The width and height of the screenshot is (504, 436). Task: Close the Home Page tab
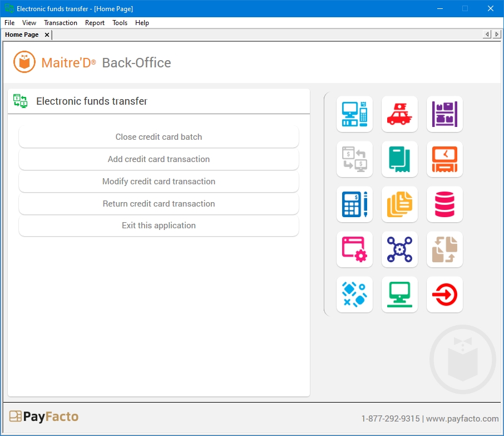pyautogui.click(x=47, y=35)
